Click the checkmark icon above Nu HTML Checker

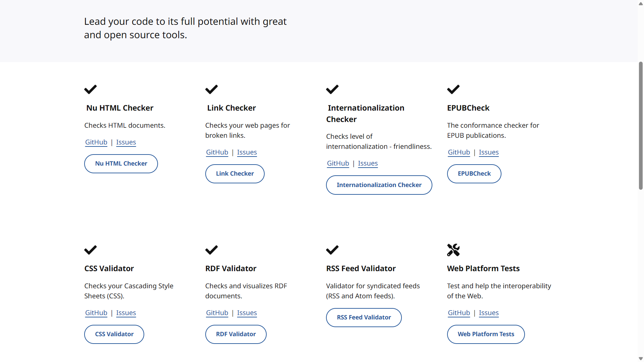pos(91,89)
